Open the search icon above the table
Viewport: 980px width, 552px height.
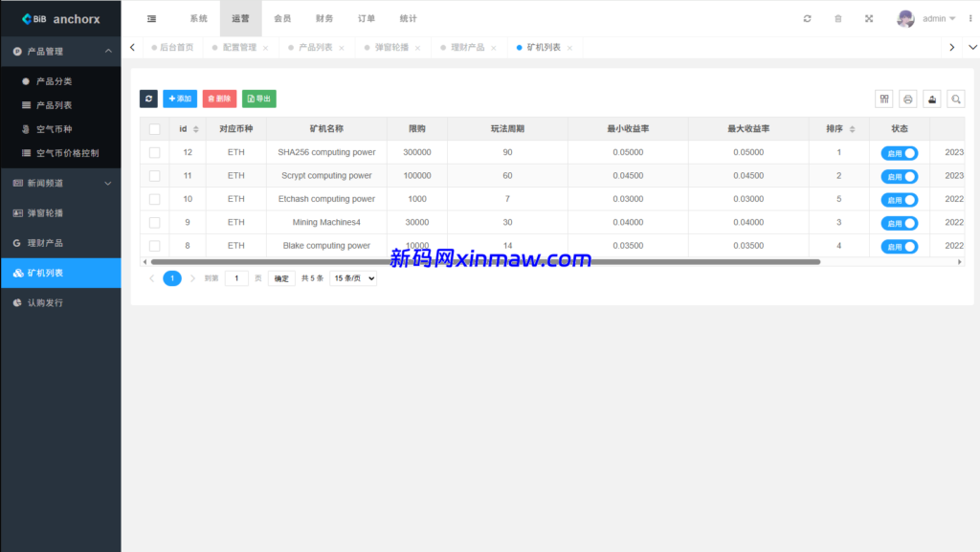click(x=955, y=99)
